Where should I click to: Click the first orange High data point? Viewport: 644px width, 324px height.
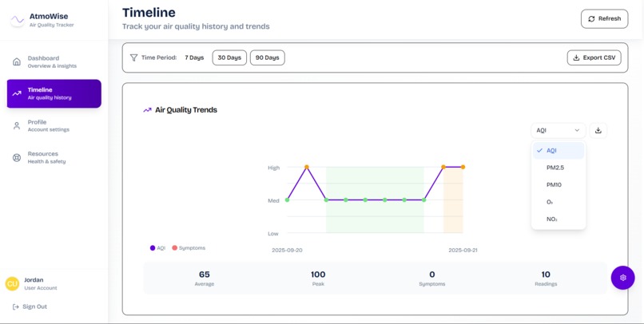click(x=306, y=167)
